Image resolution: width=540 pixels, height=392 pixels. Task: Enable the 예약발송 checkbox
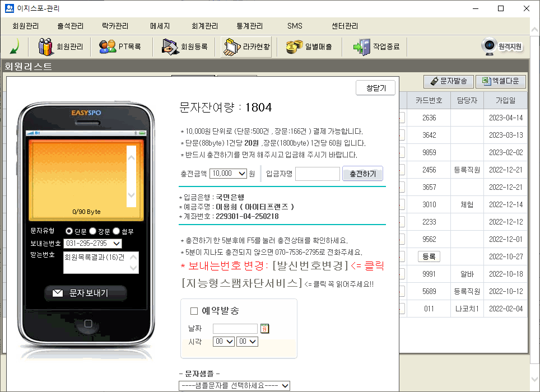(x=194, y=311)
